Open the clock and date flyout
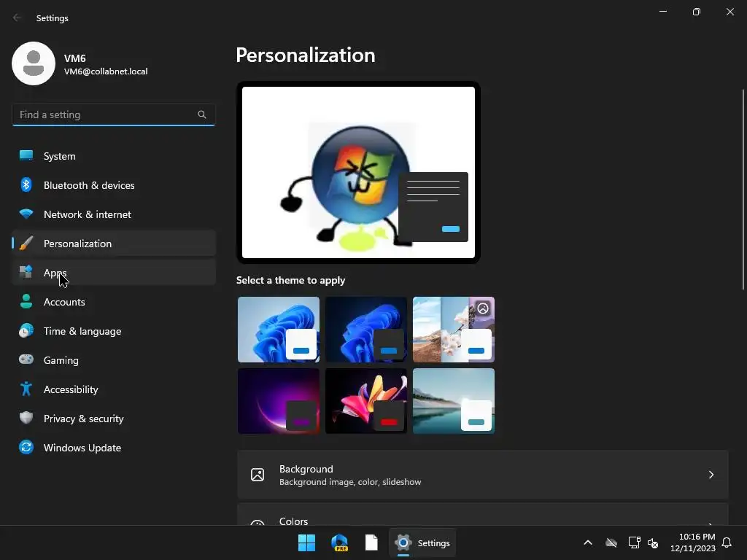This screenshot has height=560, width=747. pos(693,542)
